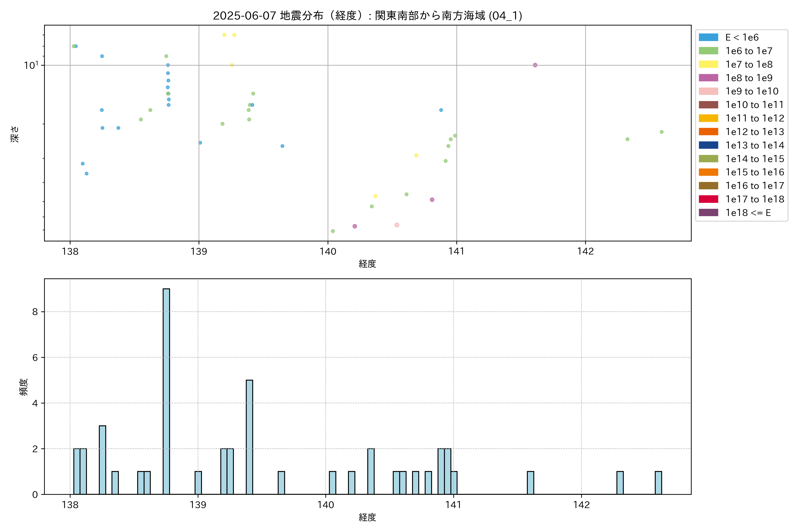Click the orange 1e12 to 1e13 swatch
Screen dimensions: 798x532
(x=708, y=132)
